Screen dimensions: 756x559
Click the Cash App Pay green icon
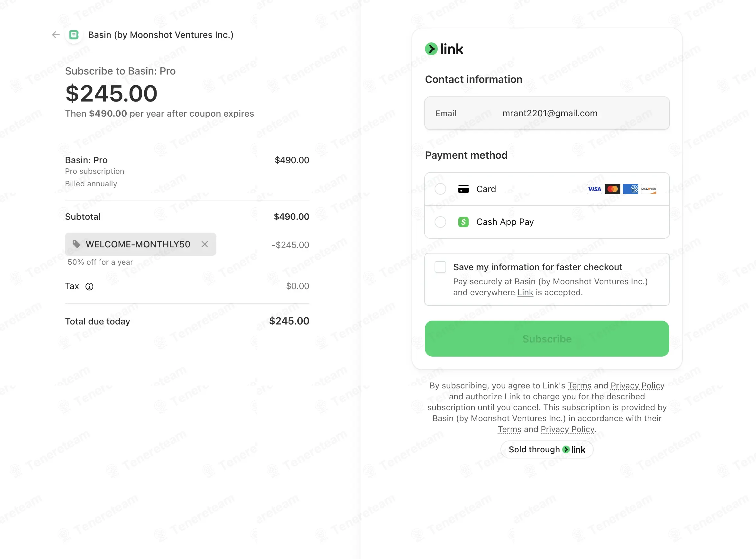pyautogui.click(x=463, y=222)
